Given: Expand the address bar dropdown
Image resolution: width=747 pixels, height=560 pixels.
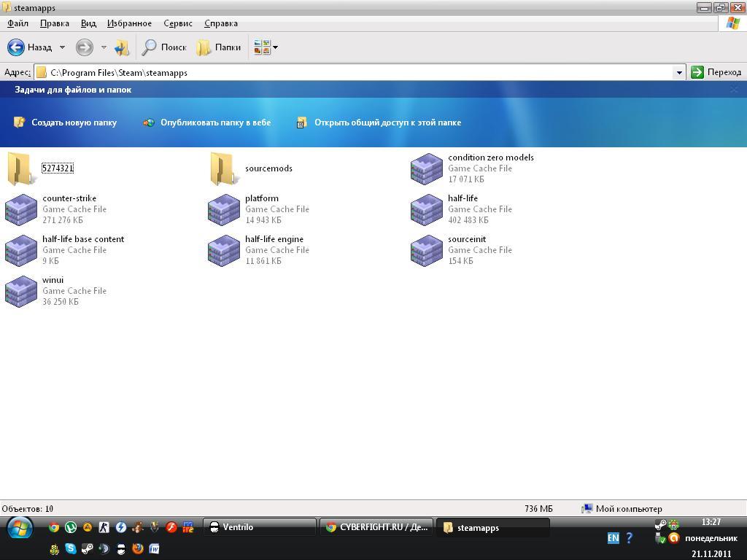Looking at the screenshot, I should [679, 72].
